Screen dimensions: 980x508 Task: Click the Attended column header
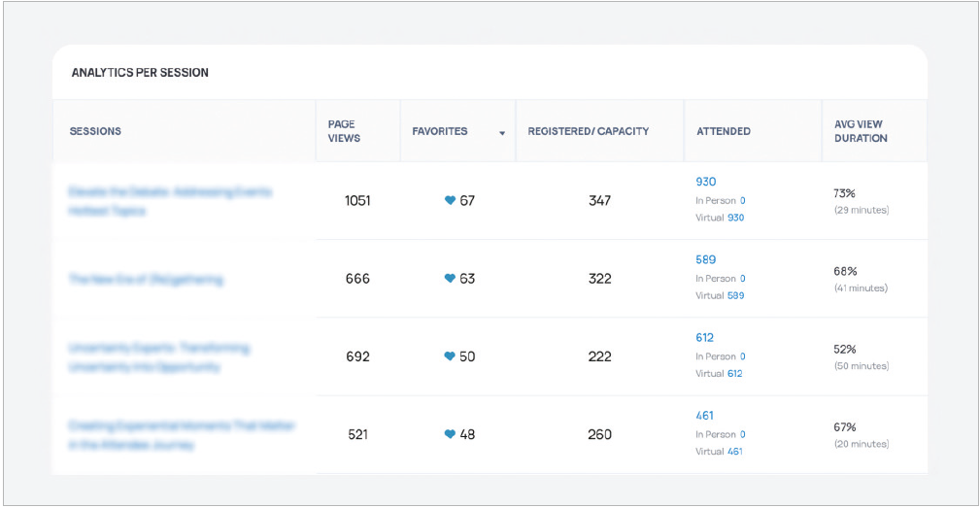pos(724,131)
